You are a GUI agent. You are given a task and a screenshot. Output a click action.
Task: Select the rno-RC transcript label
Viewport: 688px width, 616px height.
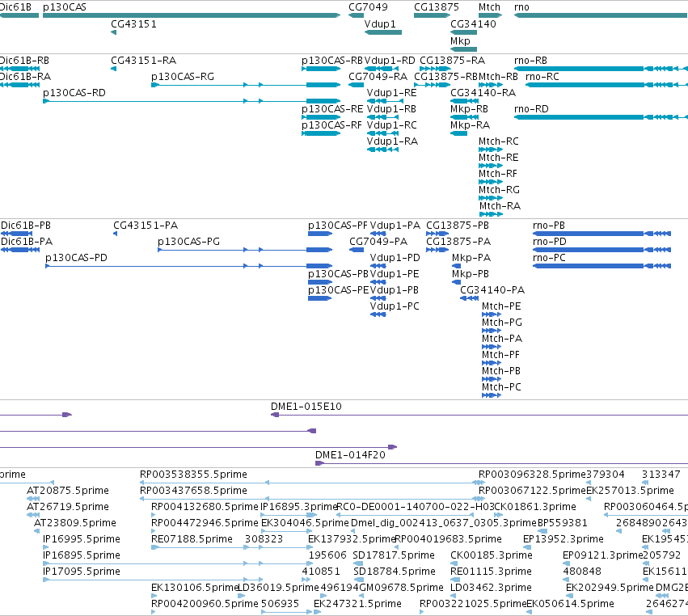coord(542,77)
